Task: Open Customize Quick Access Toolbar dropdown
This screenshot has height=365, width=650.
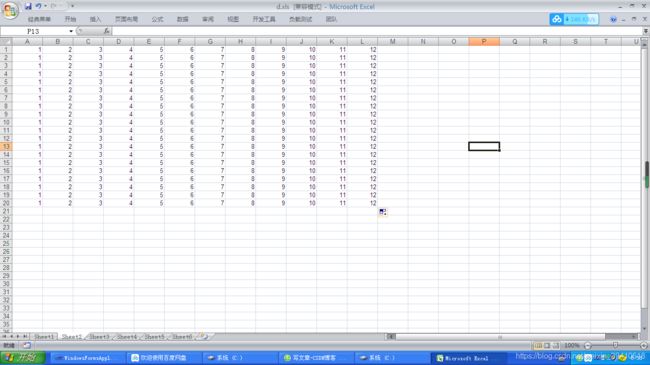Action: [72, 6]
